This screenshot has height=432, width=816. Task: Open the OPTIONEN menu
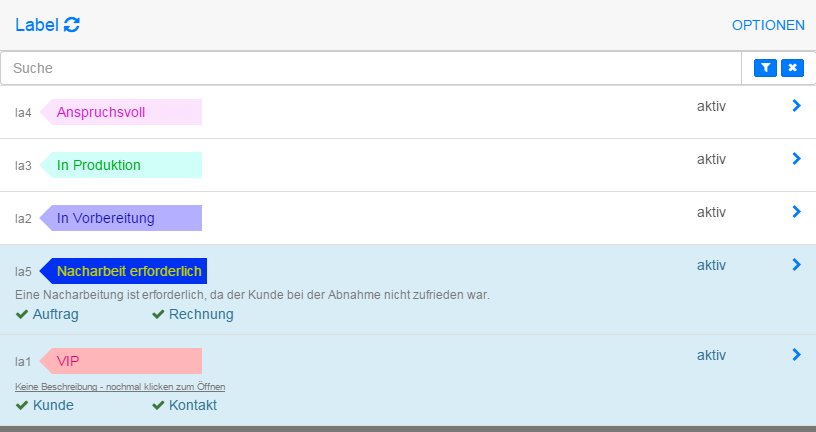pyautogui.click(x=768, y=25)
